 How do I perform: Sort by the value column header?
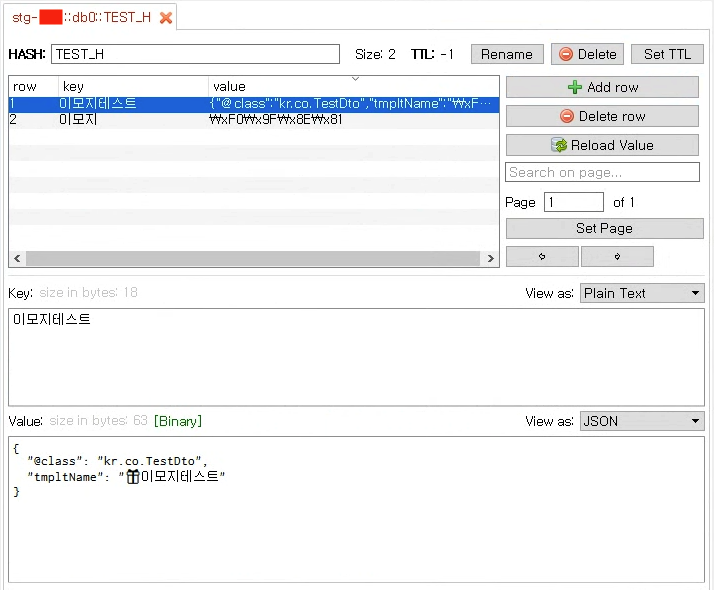click(x=353, y=86)
